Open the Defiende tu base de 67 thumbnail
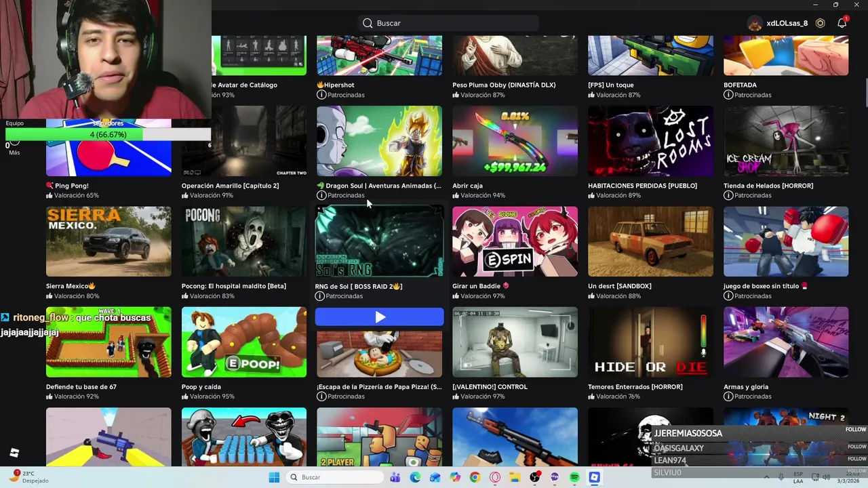 pos(108,342)
